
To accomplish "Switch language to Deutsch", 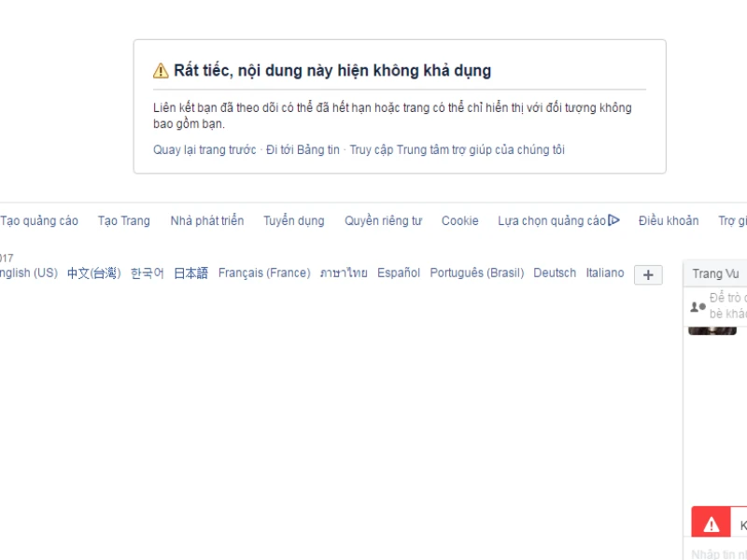I will tap(555, 273).
